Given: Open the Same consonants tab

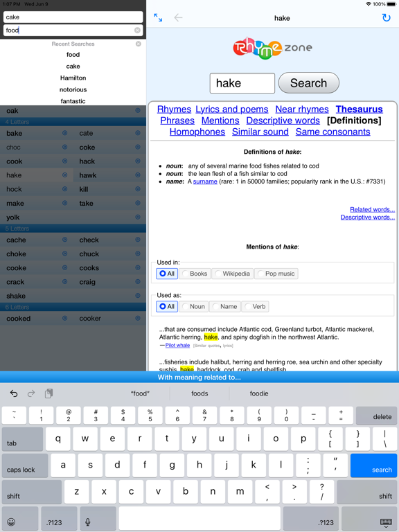Looking at the screenshot, I should [x=332, y=132].
